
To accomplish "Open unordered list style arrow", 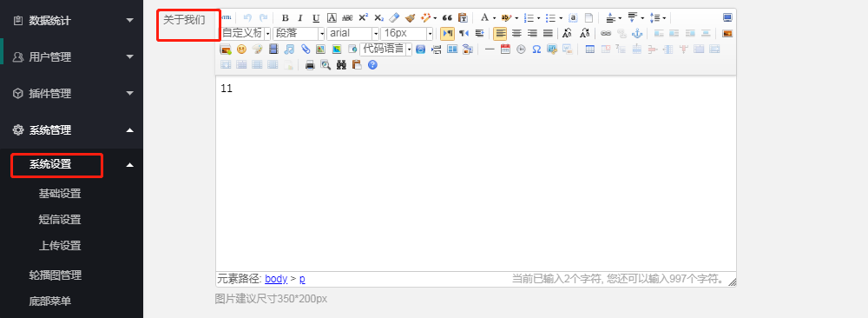I will pos(561,17).
